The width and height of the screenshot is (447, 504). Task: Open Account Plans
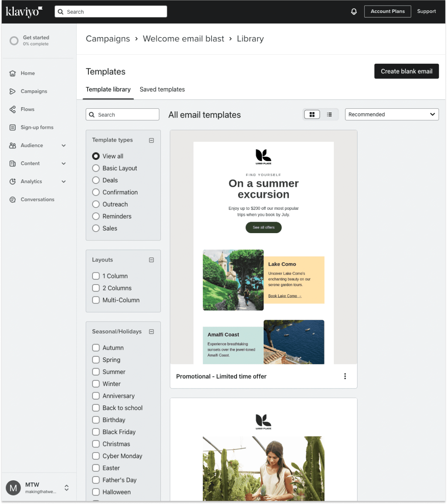pos(387,11)
